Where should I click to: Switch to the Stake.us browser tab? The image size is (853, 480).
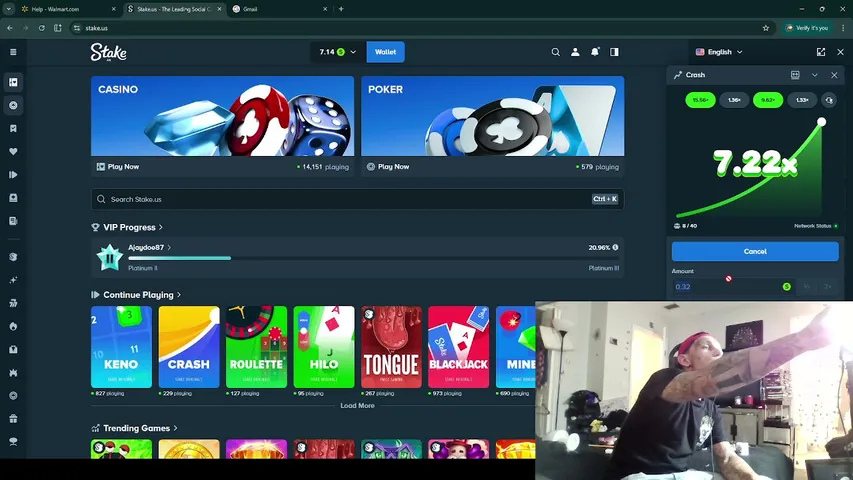point(174,9)
